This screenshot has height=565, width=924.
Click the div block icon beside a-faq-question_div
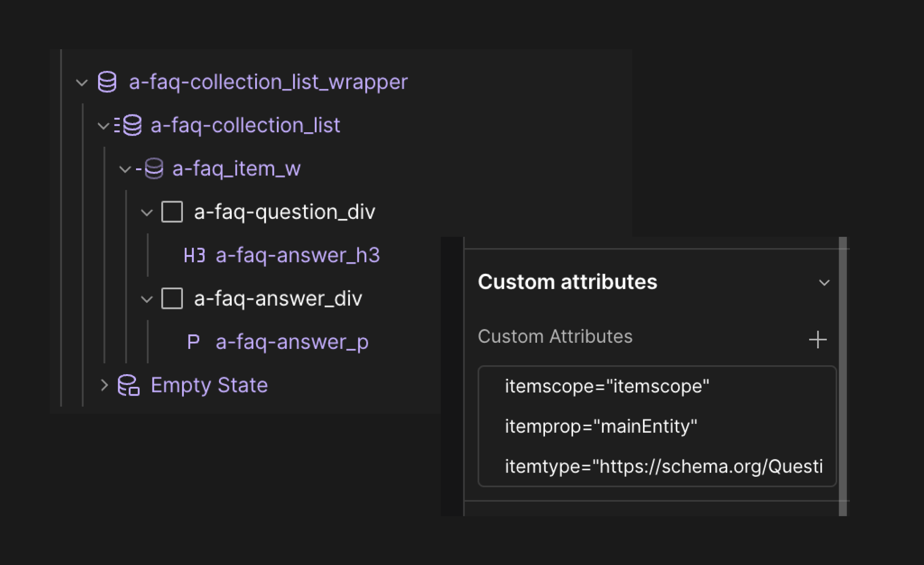173,212
